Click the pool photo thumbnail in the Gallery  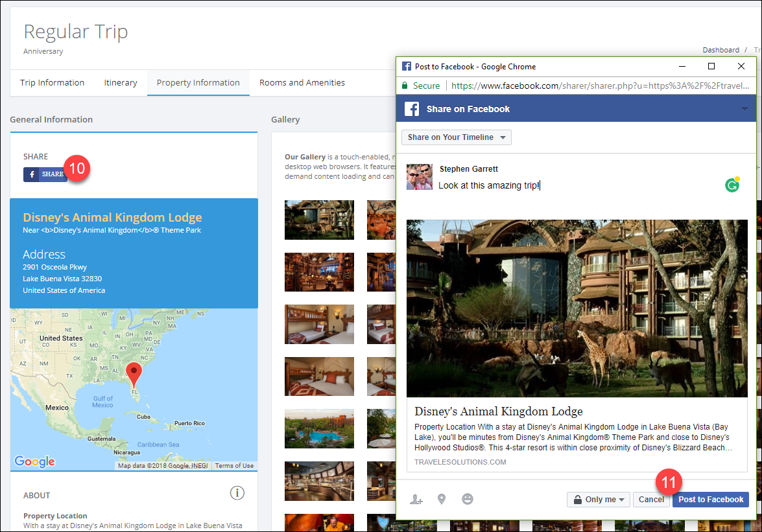coord(319,428)
